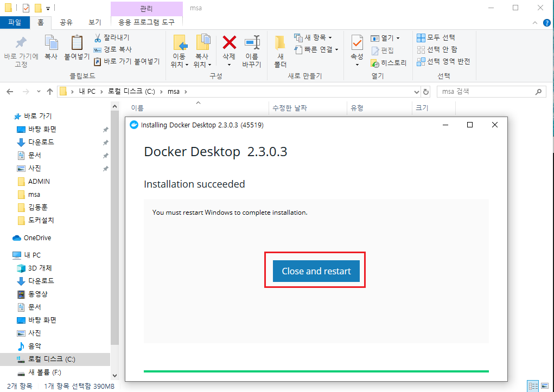Select 바로 가기 in the navigation pane

(x=37, y=116)
